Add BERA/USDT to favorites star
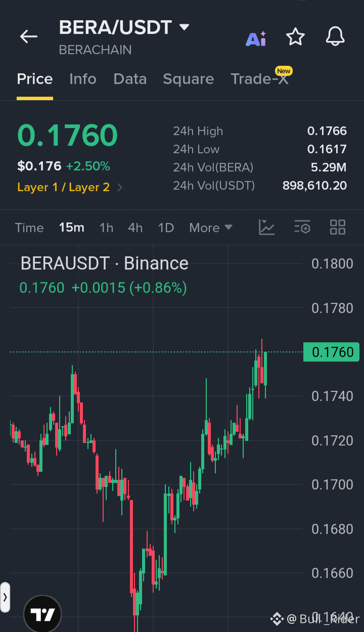364x632 pixels. coord(295,36)
